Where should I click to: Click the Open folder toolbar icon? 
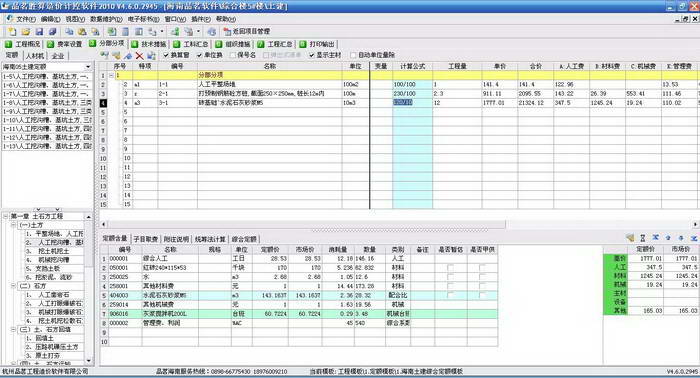(x=26, y=31)
